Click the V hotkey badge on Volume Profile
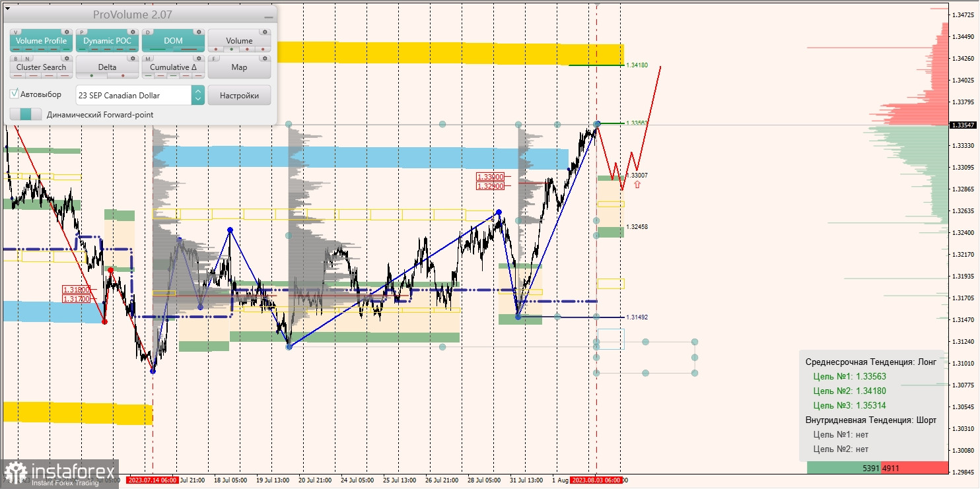 point(16,32)
